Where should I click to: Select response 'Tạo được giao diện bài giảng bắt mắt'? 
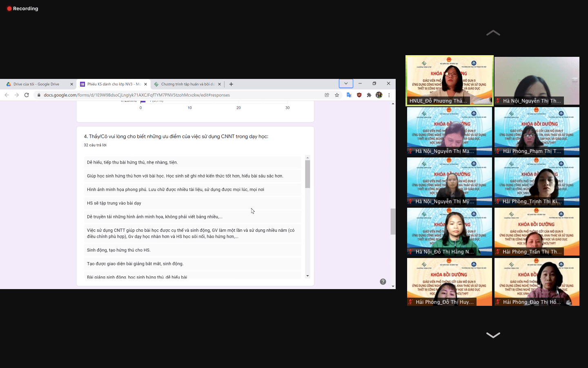tap(193, 264)
